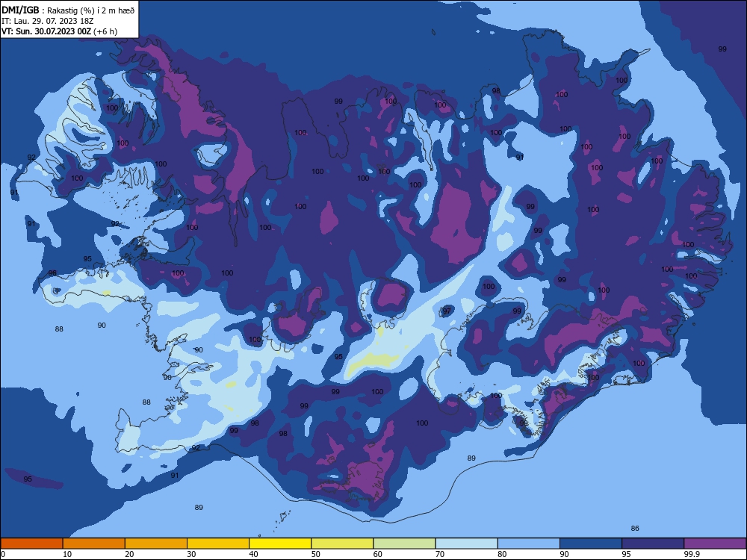Click the bright yellow 40–50 legend swatch
Viewport: 747px width, 560px height.
[280, 544]
